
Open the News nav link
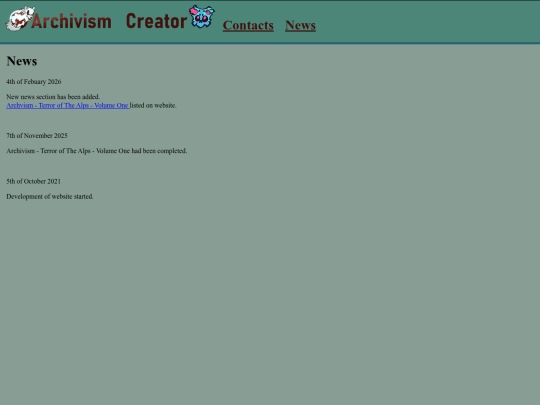coord(300,25)
